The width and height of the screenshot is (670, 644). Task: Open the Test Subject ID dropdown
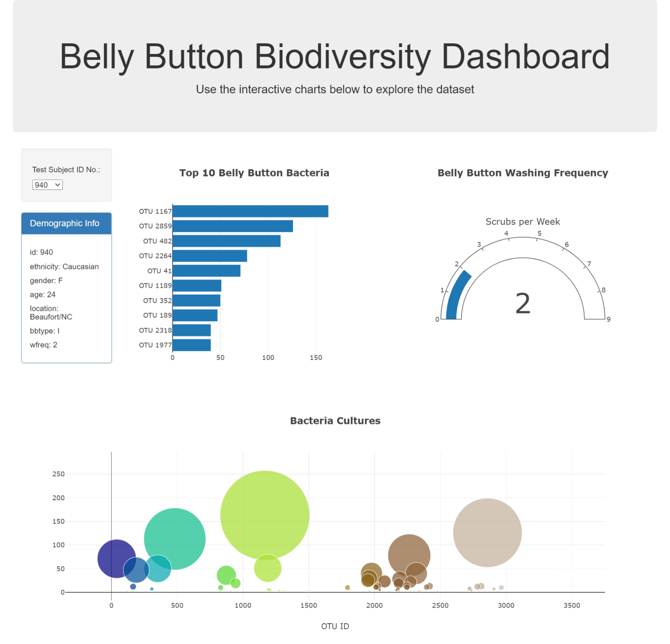[47, 185]
